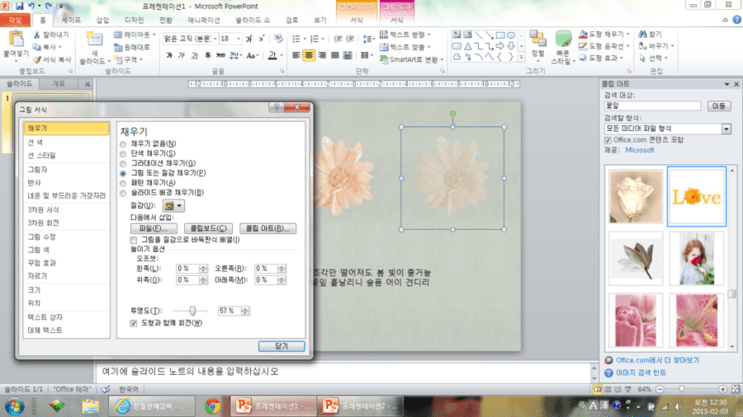
Task: Expand the media file type combo box
Action: (x=726, y=128)
